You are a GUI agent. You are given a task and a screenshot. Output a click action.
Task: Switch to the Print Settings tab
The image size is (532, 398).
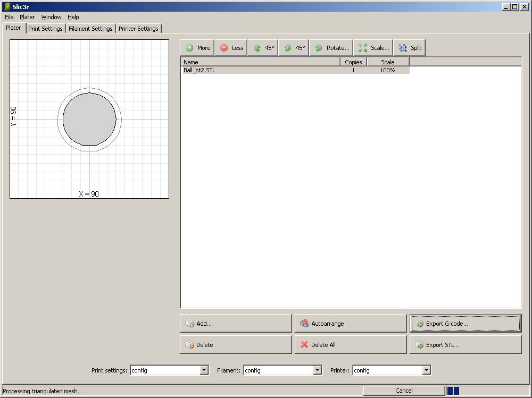click(45, 29)
